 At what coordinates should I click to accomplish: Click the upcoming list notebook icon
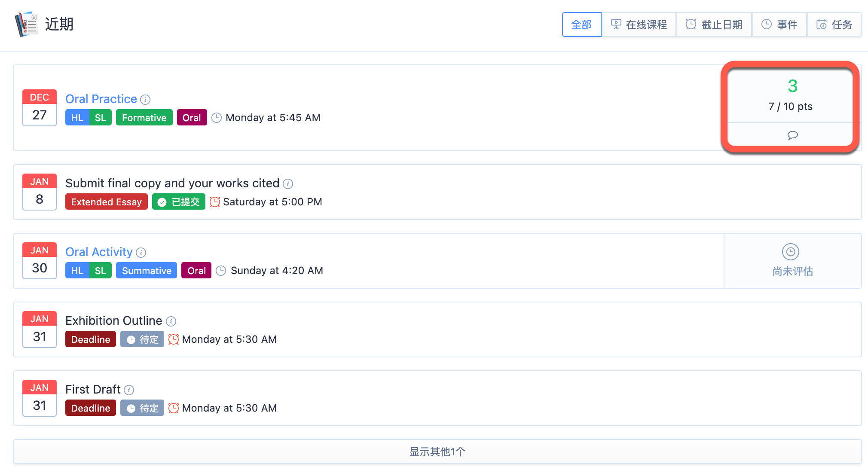26,24
